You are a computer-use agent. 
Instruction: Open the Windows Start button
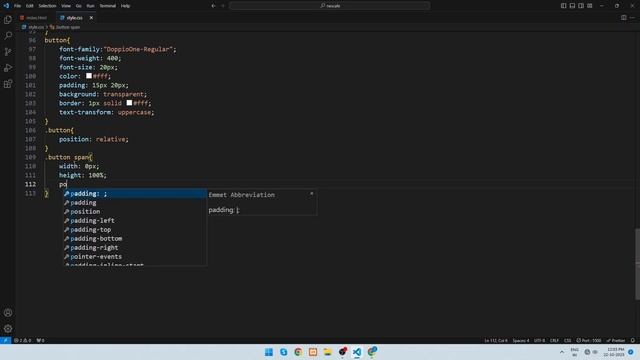coord(269,352)
